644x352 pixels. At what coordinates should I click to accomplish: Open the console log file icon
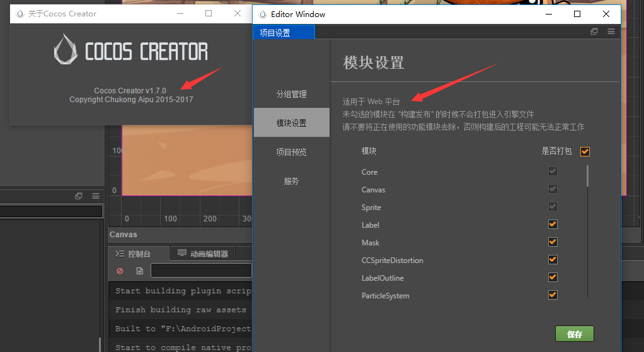coord(140,271)
